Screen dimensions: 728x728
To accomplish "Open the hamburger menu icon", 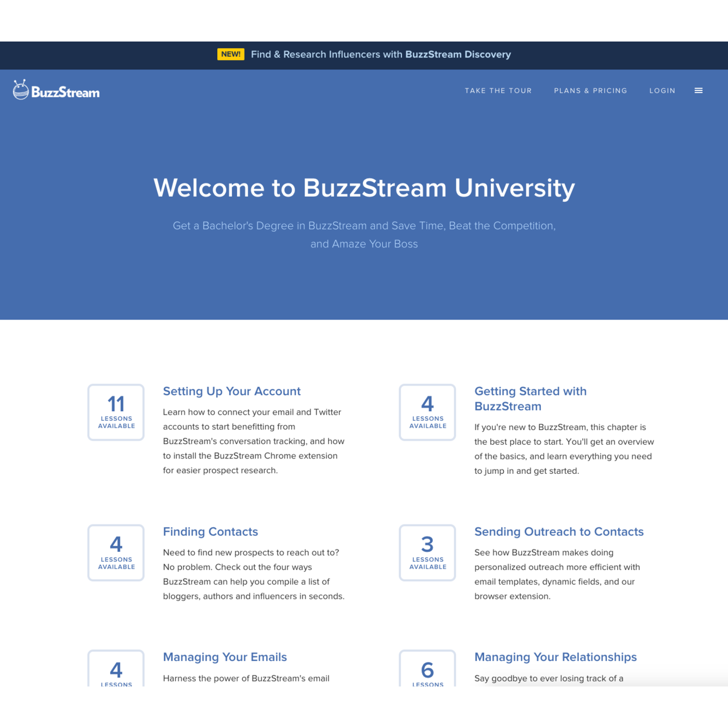I will click(698, 90).
